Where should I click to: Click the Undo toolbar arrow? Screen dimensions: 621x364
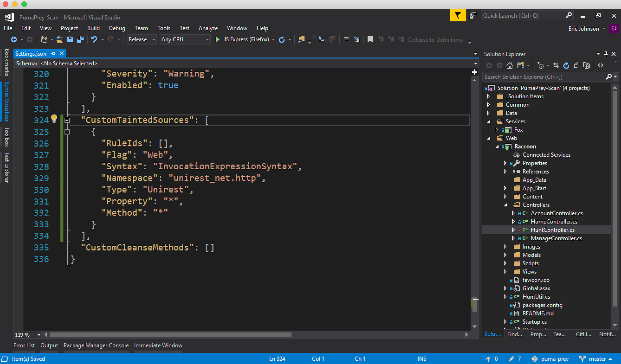(x=94, y=39)
